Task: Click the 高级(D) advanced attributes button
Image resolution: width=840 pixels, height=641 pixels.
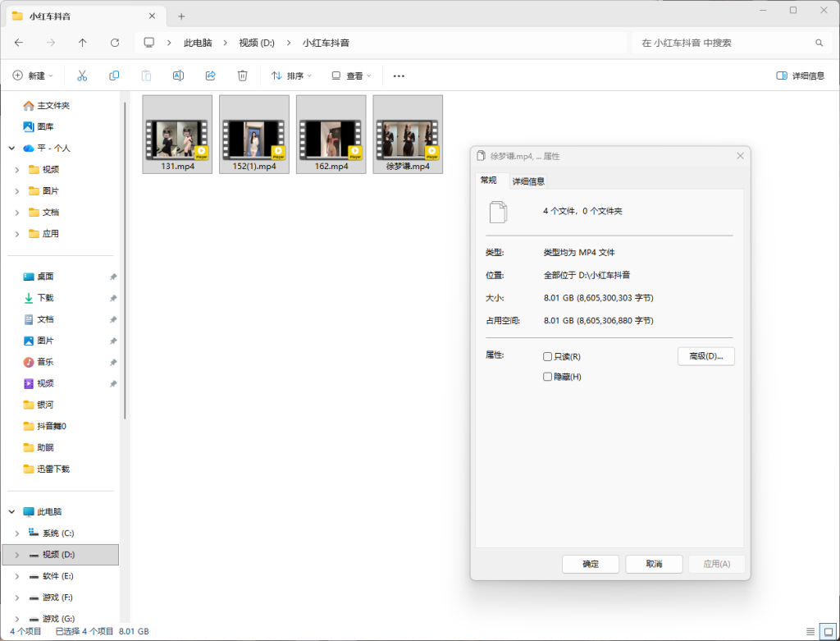Action: [x=705, y=355]
